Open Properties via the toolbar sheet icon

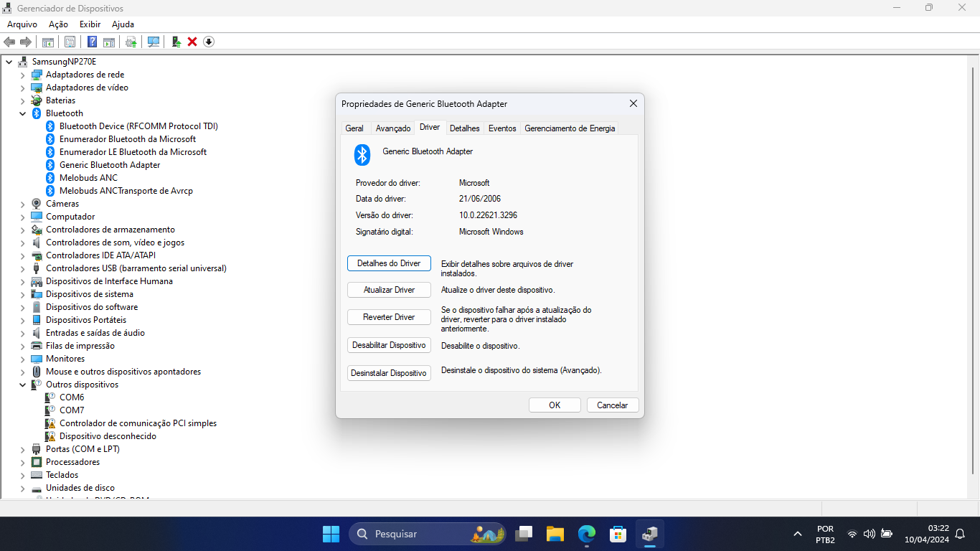pyautogui.click(x=70, y=42)
